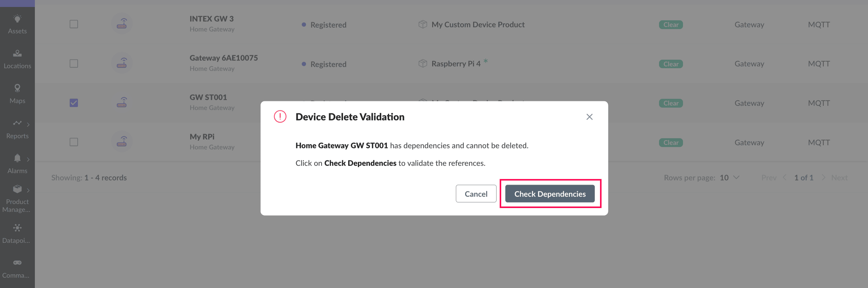Cancel the device delete validation dialog
This screenshot has height=288, width=868.
pos(476,194)
